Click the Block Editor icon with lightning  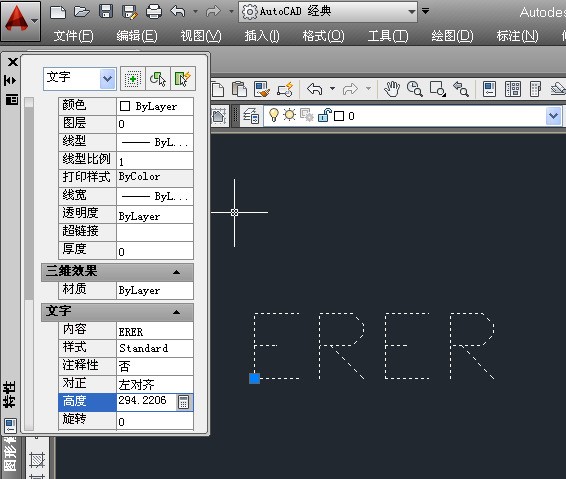[285, 89]
